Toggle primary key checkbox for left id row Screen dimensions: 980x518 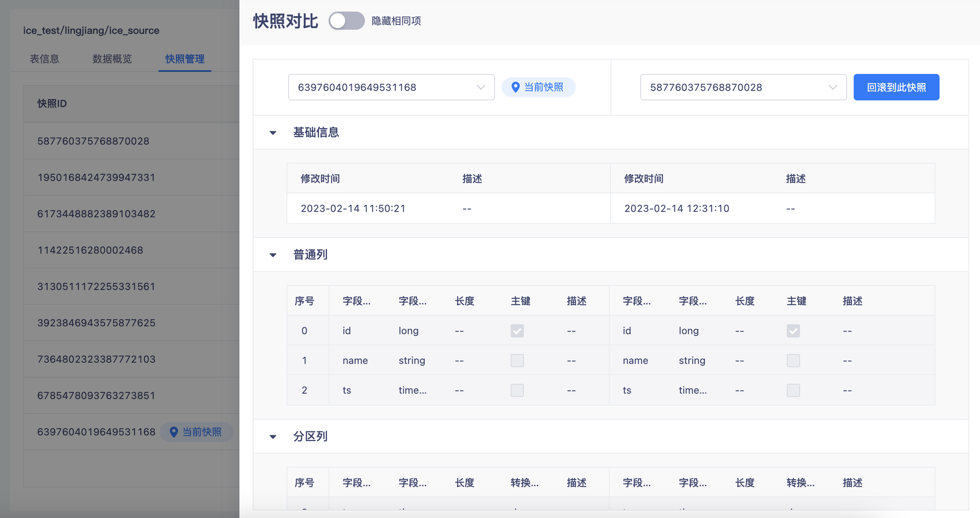tap(517, 331)
